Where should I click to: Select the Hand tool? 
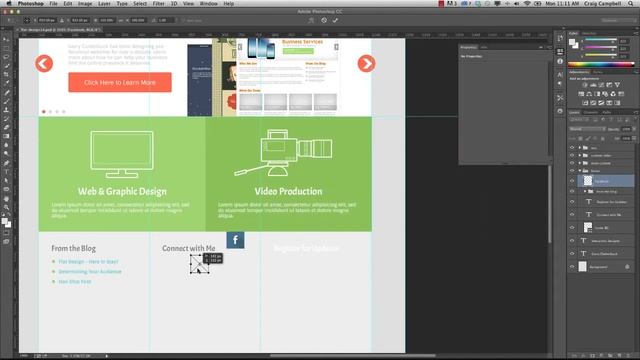coord(6,199)
